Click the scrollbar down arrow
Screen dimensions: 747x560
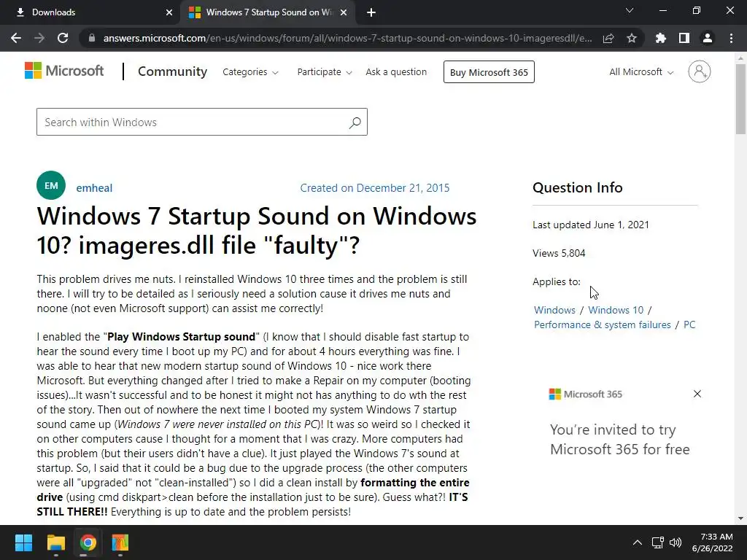pos(740,518)
